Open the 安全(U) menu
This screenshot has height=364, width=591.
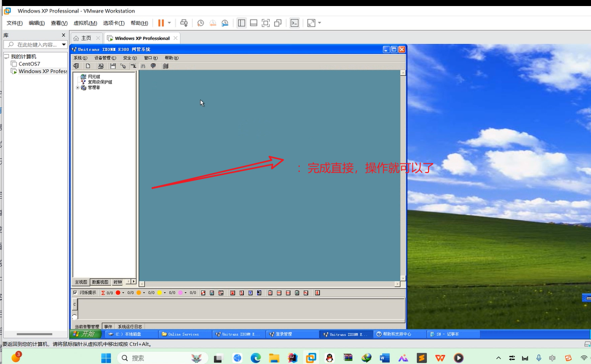(x=130, y=58)
